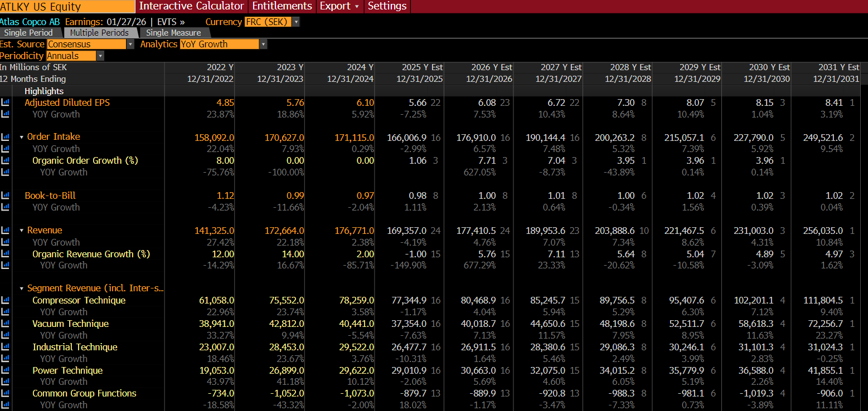Open the chart icon for Industrial Technique

[x=5, y=347]
